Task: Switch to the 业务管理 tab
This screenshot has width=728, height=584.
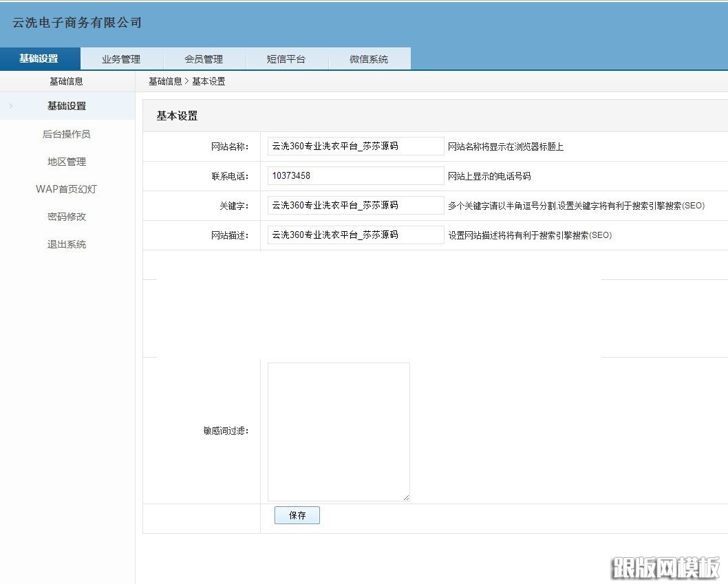Action: [121, 58]
